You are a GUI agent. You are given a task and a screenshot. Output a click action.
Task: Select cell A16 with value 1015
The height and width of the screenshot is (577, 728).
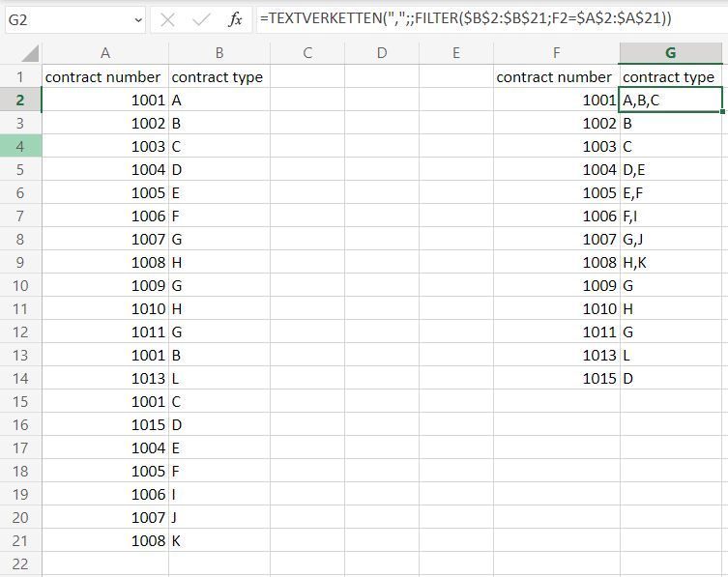coord(105,424)
